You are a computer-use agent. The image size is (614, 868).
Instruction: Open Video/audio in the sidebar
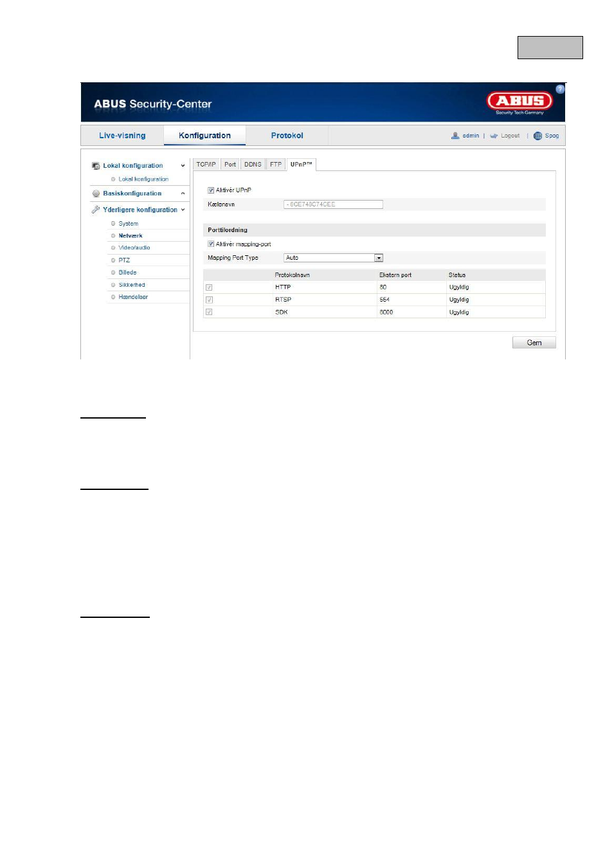tap(134, 248)
